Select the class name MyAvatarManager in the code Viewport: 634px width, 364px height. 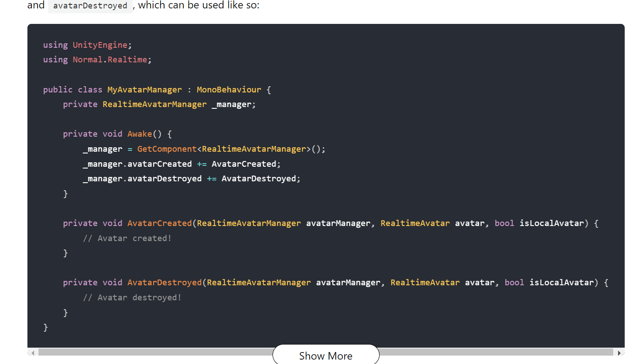tap(144, 89)
